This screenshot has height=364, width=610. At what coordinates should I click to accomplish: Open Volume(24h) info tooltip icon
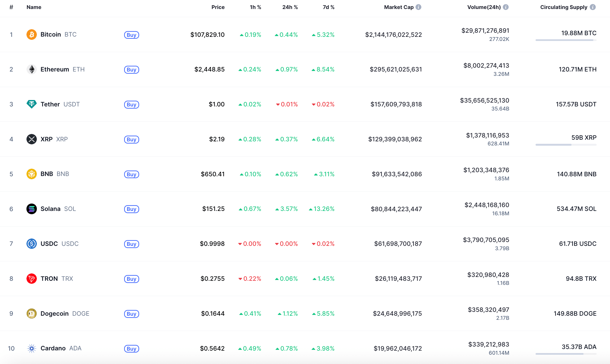(x=506, y=7)
